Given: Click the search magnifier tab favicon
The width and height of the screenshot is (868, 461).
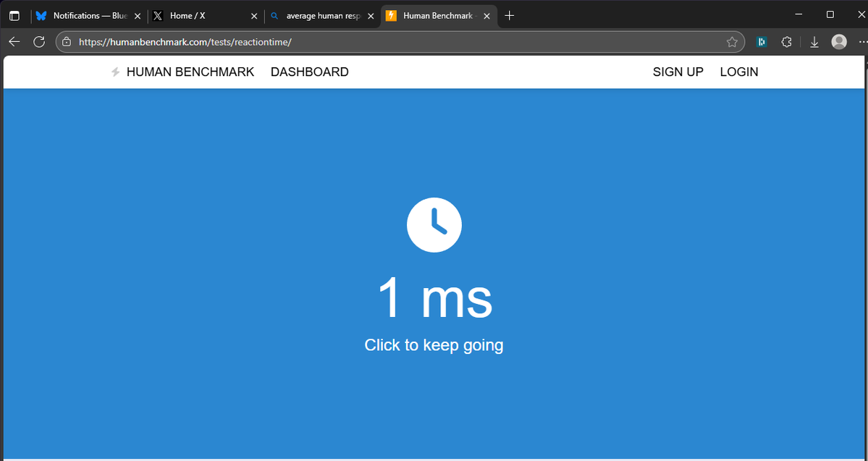Looking at the screenshot, I should pyautogui.click(x=274, y=16).
